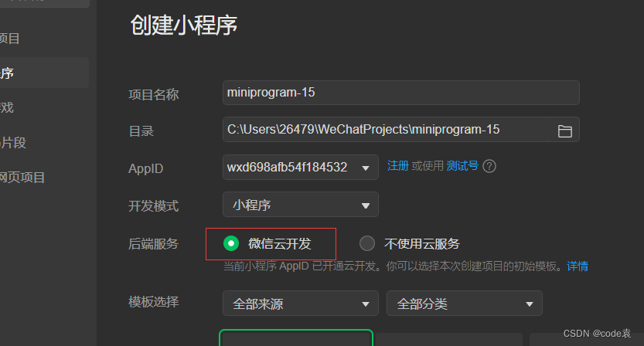Select the second template card

click(449, 339)
